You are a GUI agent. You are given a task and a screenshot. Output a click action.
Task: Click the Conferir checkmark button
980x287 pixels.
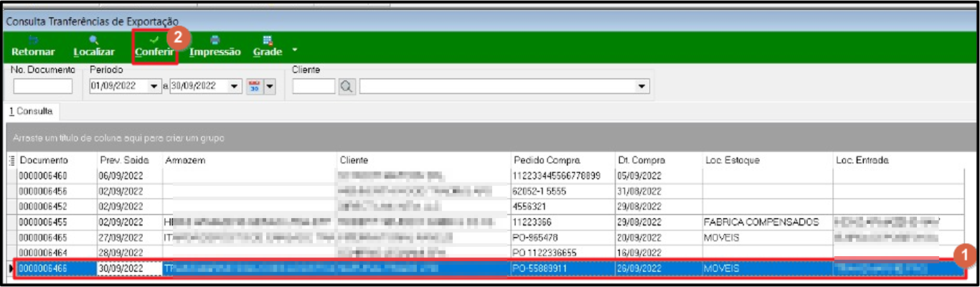click(x=154, y=47)
